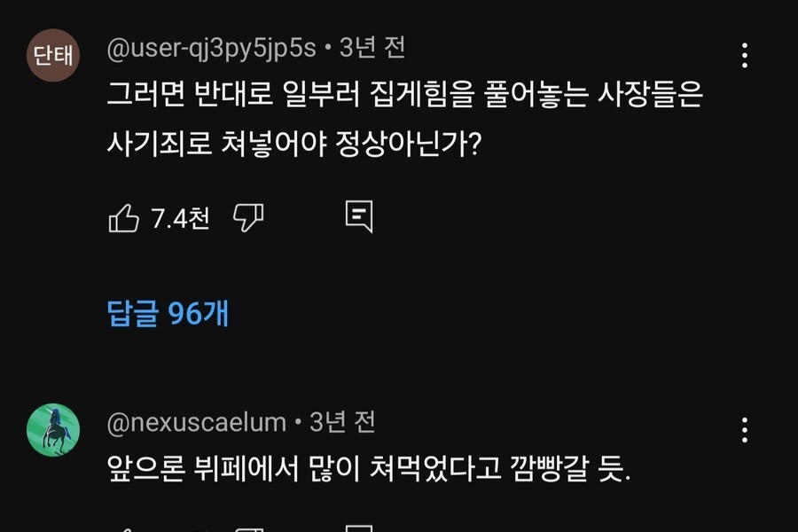The width and height of the screenshot is (798, 532).
Task: Tap the line starting with 사기죄로
Action: (293, 142)
